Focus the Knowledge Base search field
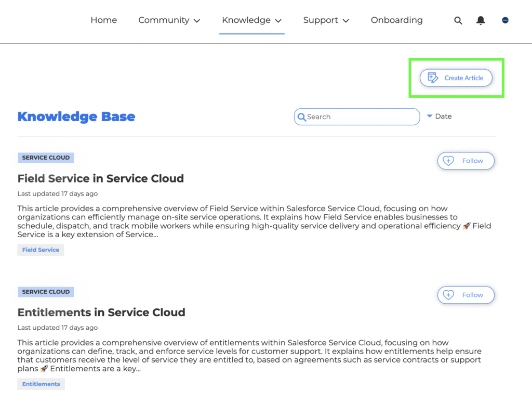 357,117
